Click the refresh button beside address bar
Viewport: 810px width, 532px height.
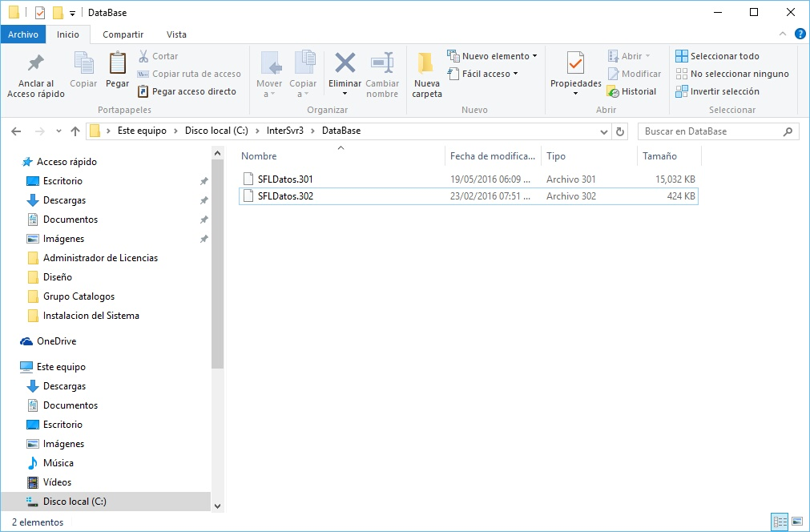pyautogui.click(x=620, y=131)
